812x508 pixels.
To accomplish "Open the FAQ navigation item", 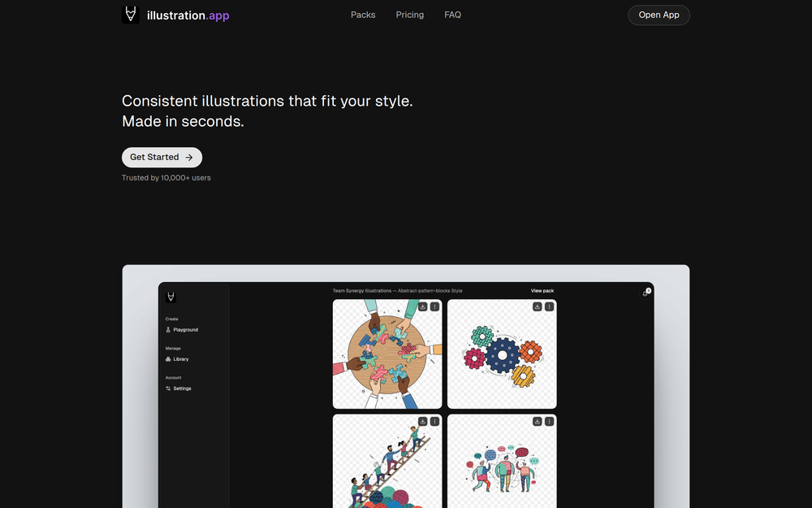I will 452,15.
